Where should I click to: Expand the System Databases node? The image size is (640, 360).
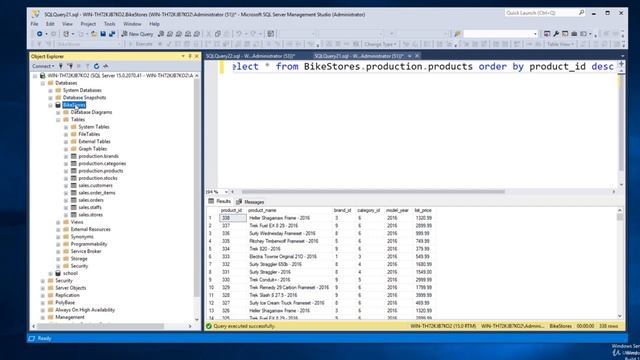[x=51, y=90]
